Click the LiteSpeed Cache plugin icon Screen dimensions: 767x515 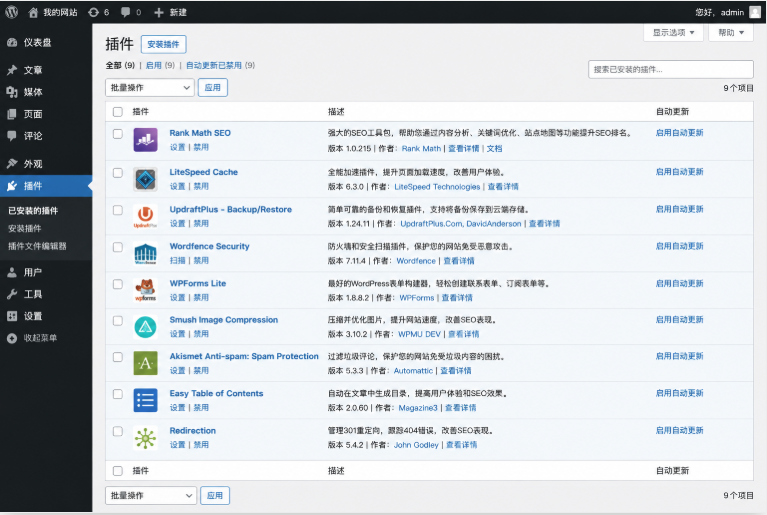click(145, 179)
